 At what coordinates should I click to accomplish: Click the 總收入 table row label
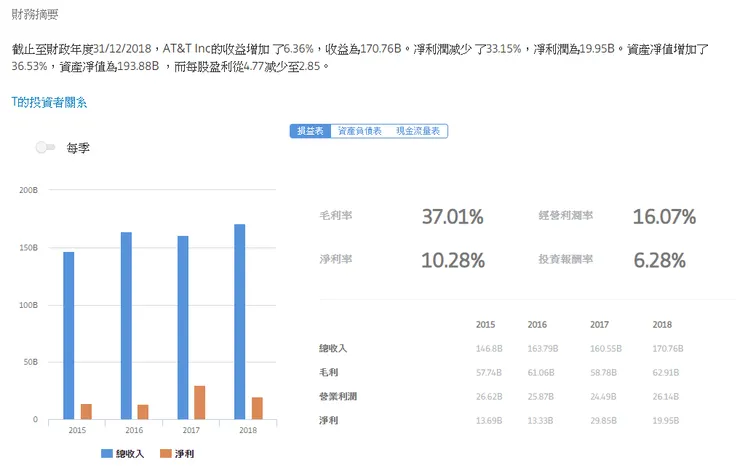tap(333, 348)
